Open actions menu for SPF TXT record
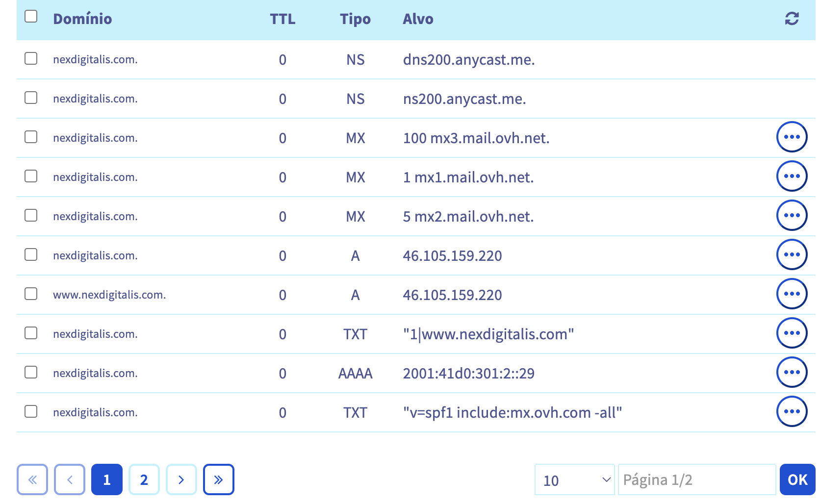820x504 pixels. pyautogui.click(x=792, y=411)
